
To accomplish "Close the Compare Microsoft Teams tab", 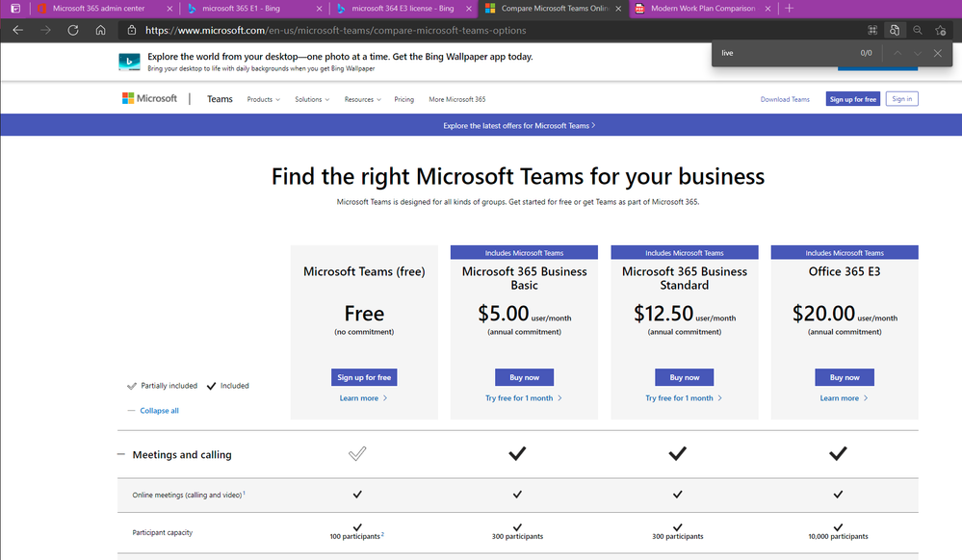I will (618, 9).
